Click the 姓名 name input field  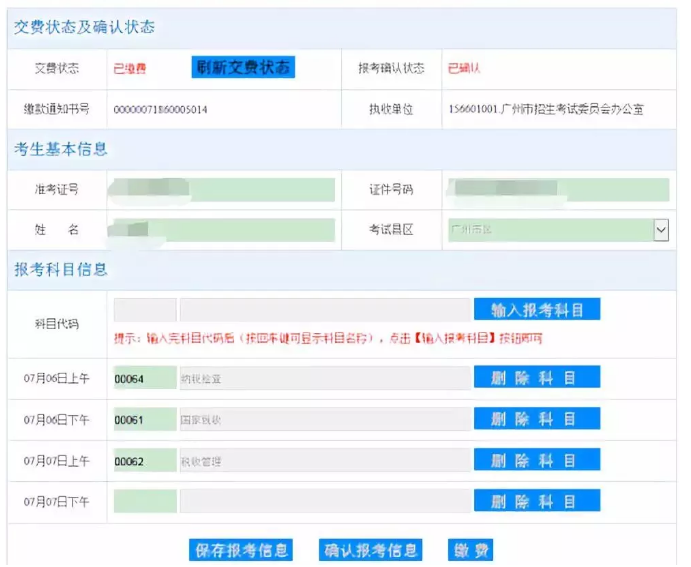(224, 230)
